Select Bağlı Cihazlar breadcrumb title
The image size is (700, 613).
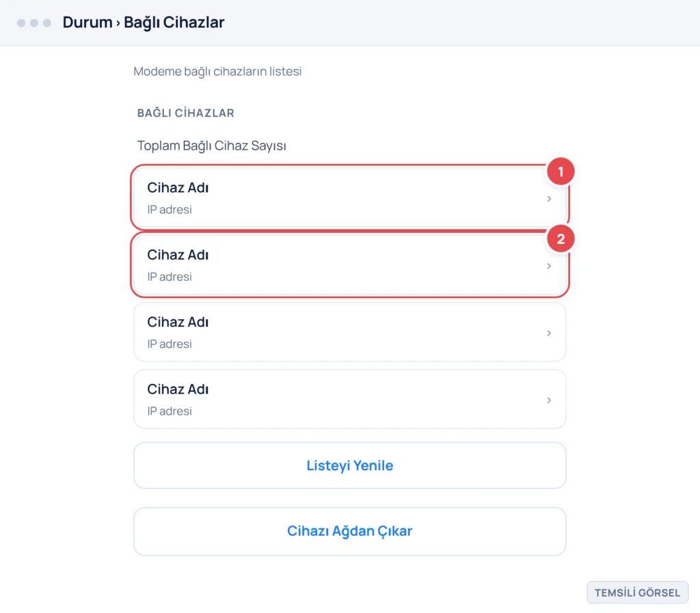174,23
